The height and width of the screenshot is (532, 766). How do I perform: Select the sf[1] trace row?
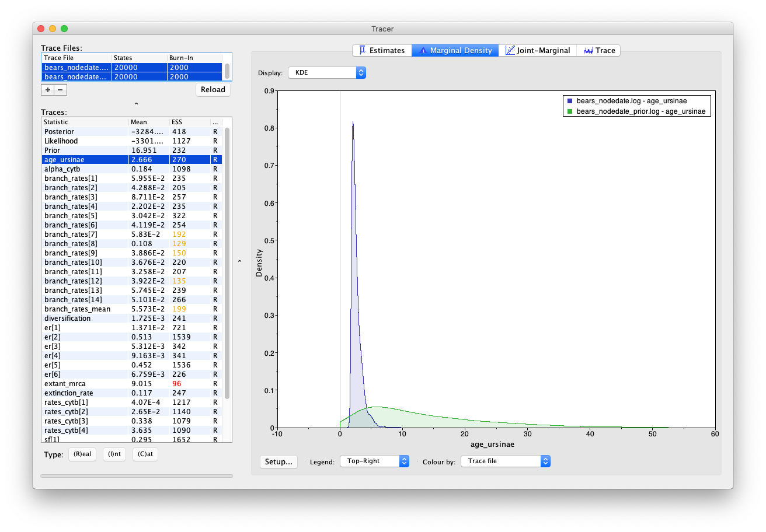132,439
